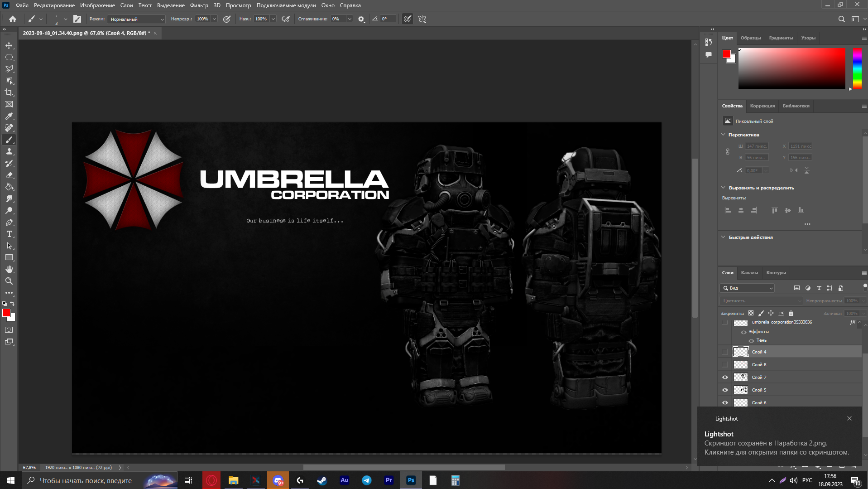868x489 pixels.
Task: Click more align options ellipsis
Action: tap(807, 224)
